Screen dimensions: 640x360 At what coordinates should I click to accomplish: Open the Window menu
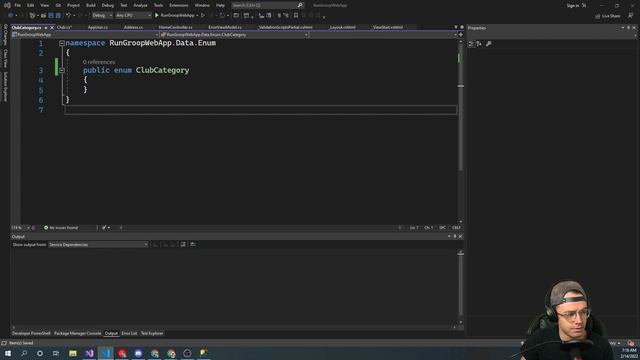click(202, 5)
